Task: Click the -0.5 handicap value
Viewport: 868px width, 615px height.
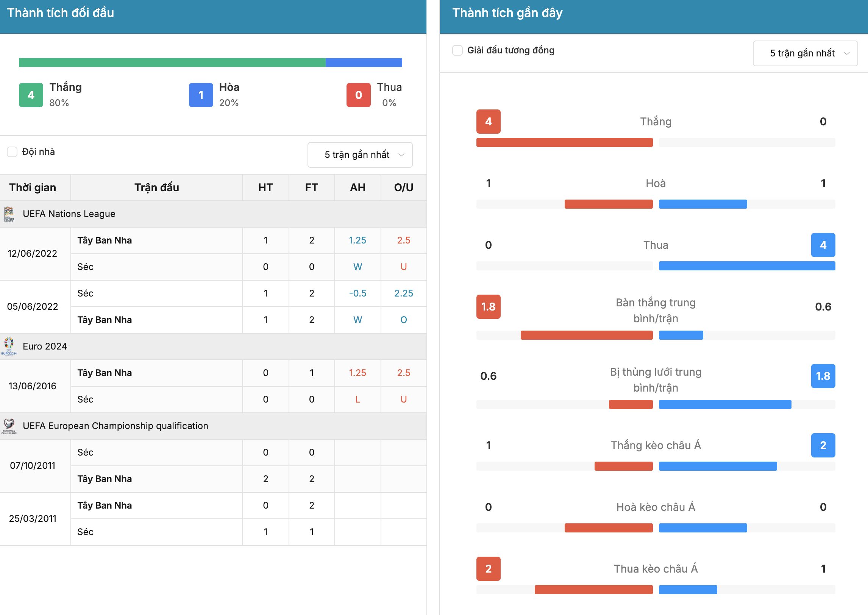Action: [x=358, y=293]
